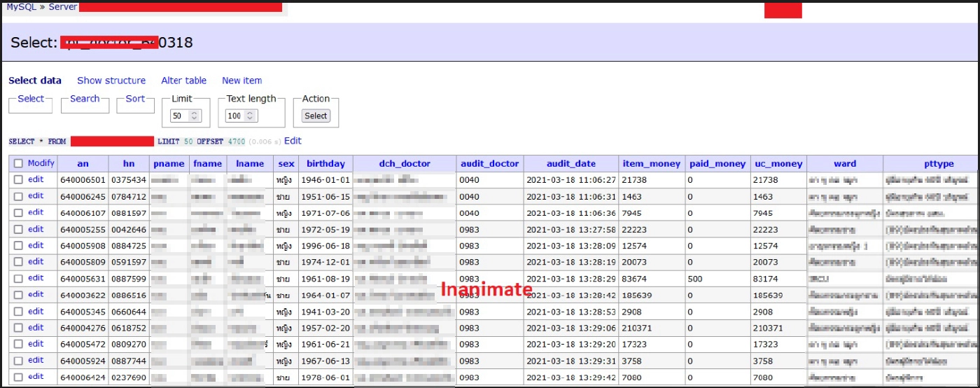
Task: Open the Sort options
Action: 135,99
